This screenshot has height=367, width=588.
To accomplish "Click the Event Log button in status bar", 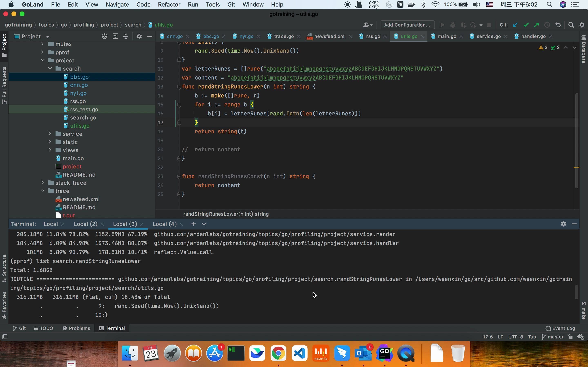I will [x=560, y=328].
